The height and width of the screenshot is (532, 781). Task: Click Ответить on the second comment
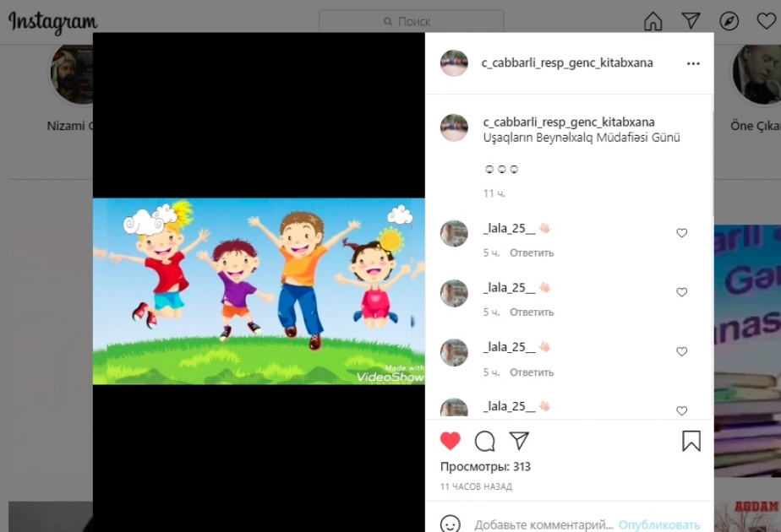click(x=532, y=312)
